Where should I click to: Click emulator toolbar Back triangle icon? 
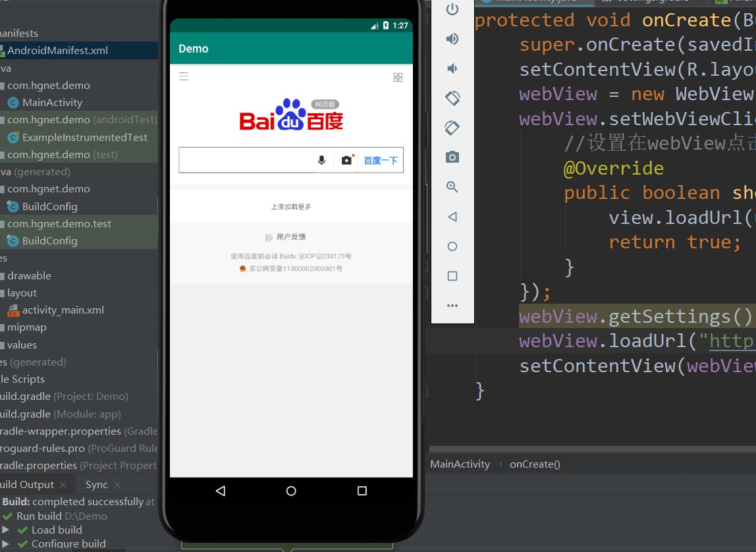click(x=452, y=217)
